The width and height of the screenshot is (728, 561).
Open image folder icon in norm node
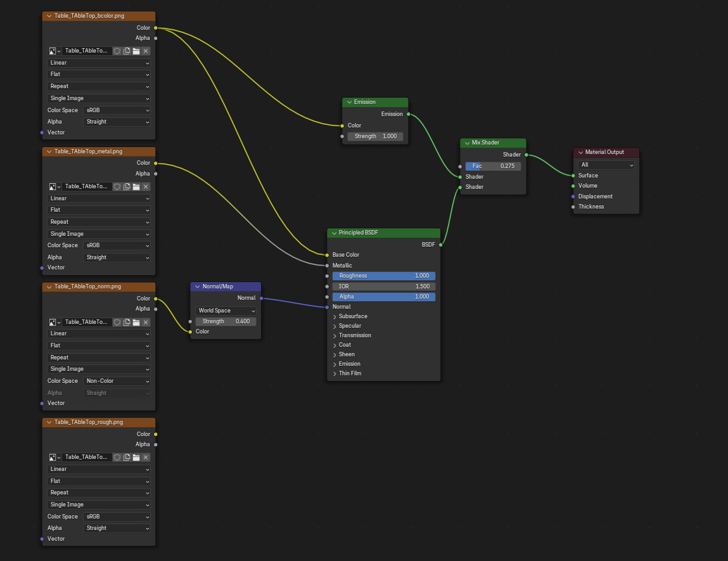coord(136,322)
